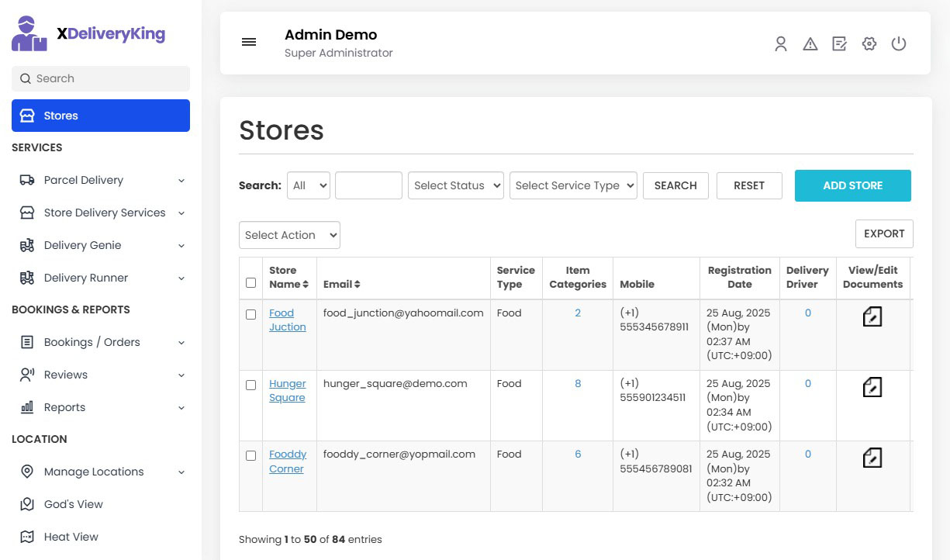The width and height of the screenshot is (950, 560).
Task: Check the select-all checkbox in table header
Action: 250,283
